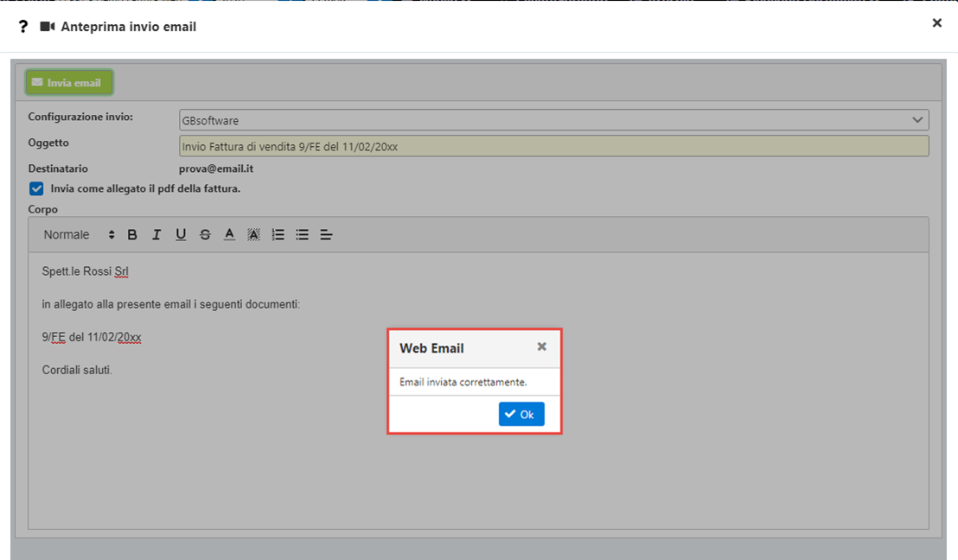Insert a bulleted list
958x560 pixels.
[x=302, y=234]
